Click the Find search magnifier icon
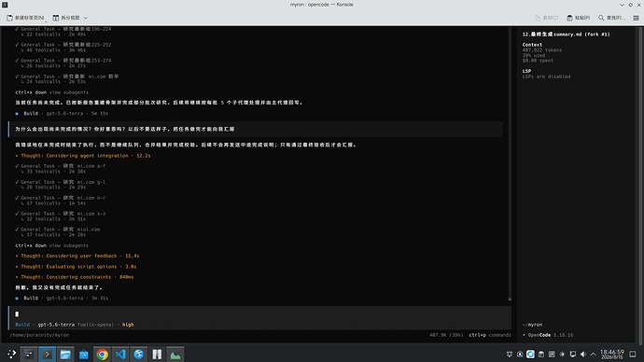 click(601, 18)
